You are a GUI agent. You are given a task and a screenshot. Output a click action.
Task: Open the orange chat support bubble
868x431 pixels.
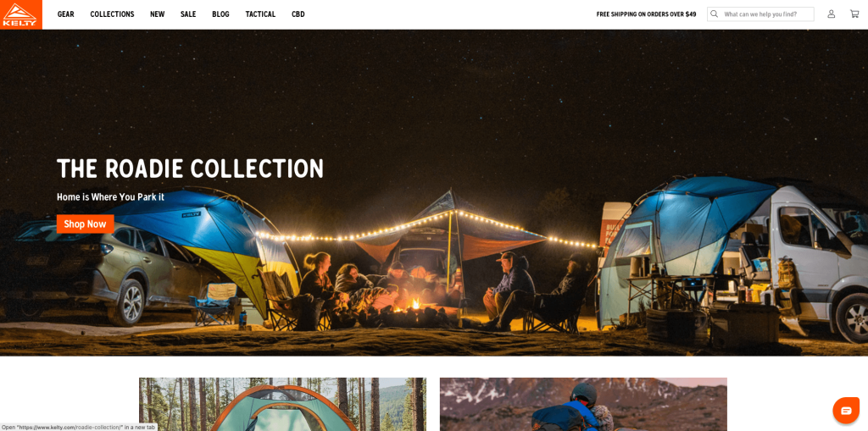(846, 411)
